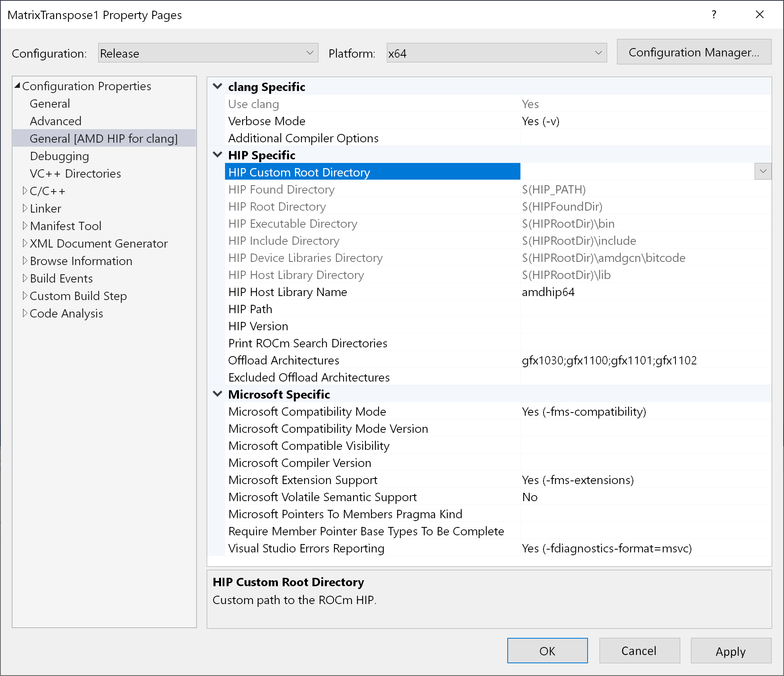Click the Apply button

pos(731,651)
